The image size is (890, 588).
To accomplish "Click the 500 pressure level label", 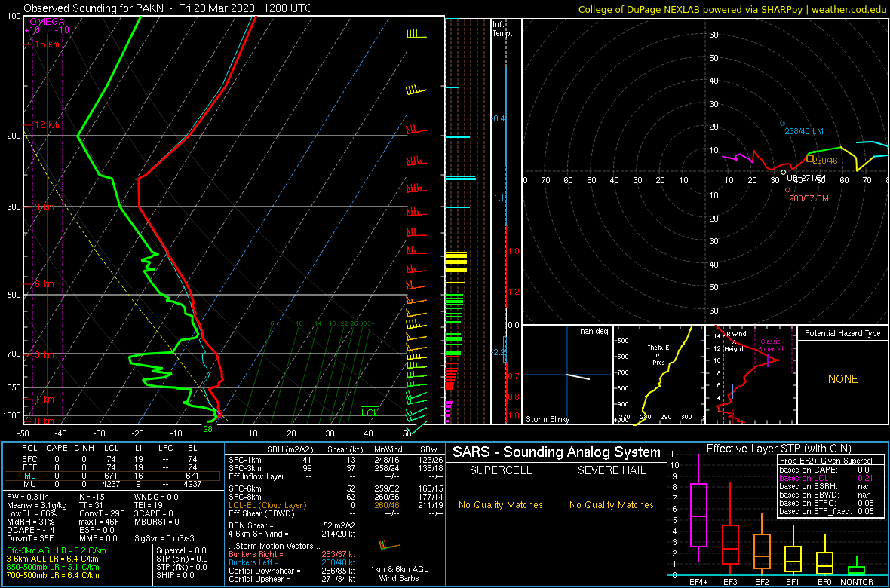I will point(12,295).
